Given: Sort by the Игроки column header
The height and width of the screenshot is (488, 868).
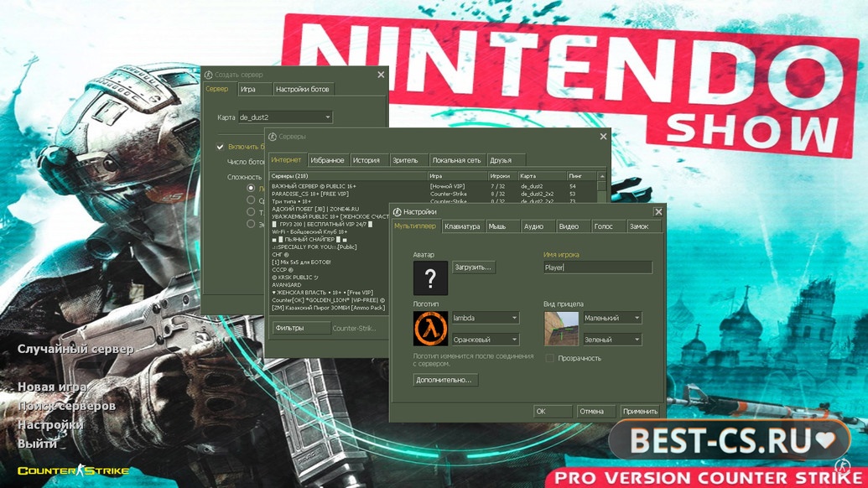Looking at the screenshot, I should (x=502, y=176).
